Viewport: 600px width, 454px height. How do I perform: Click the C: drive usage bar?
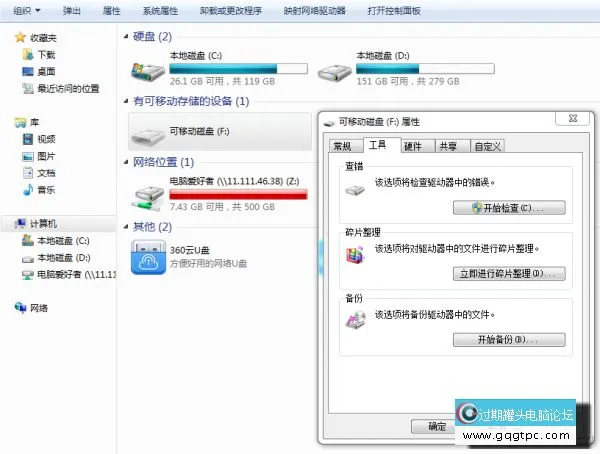[x=238, y=69]
